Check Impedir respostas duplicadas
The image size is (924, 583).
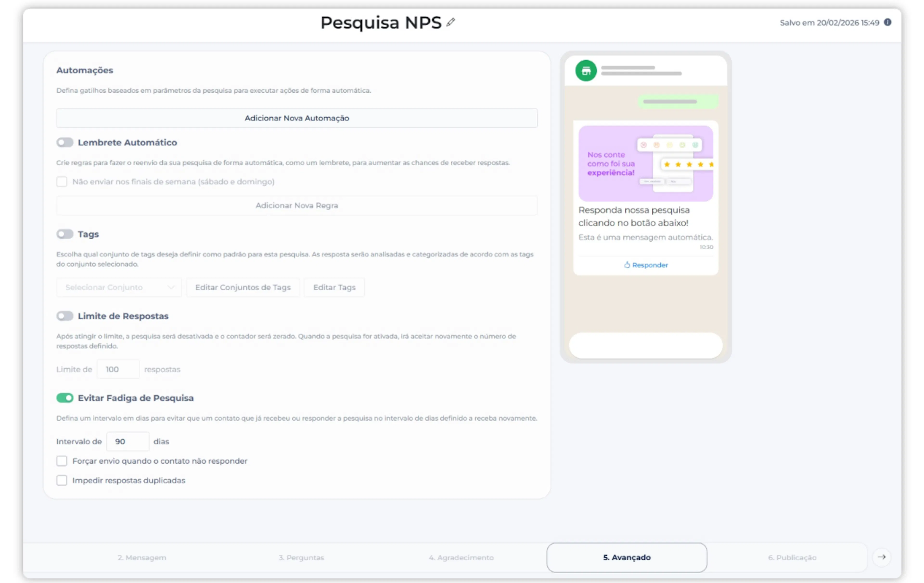pyautogui.click(x=62, y=480)
